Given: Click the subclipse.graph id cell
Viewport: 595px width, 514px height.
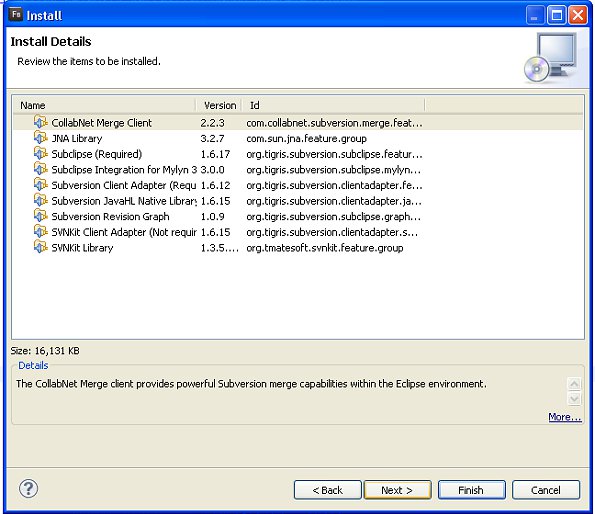Looking at the screenshot, I should pyautogui.click(x=333, y=216).
